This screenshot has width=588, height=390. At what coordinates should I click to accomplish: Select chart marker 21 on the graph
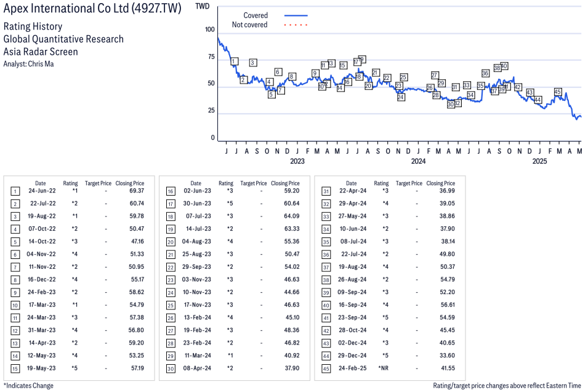[376, 73]
